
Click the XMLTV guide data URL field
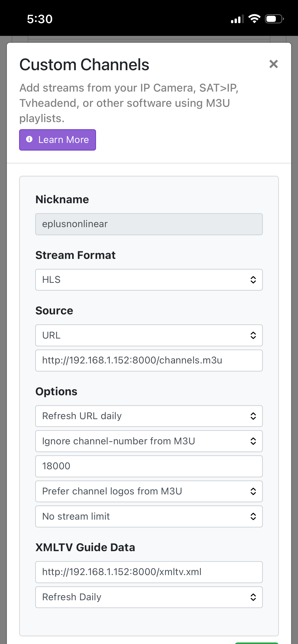149,572
